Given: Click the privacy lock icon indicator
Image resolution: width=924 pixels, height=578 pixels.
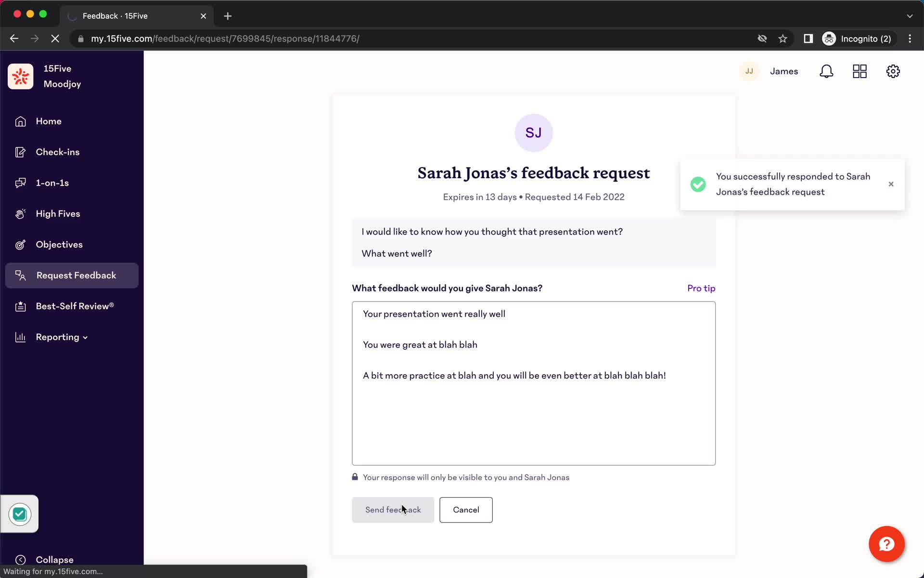Looking at the screenshot, I should tap(355, 477).
